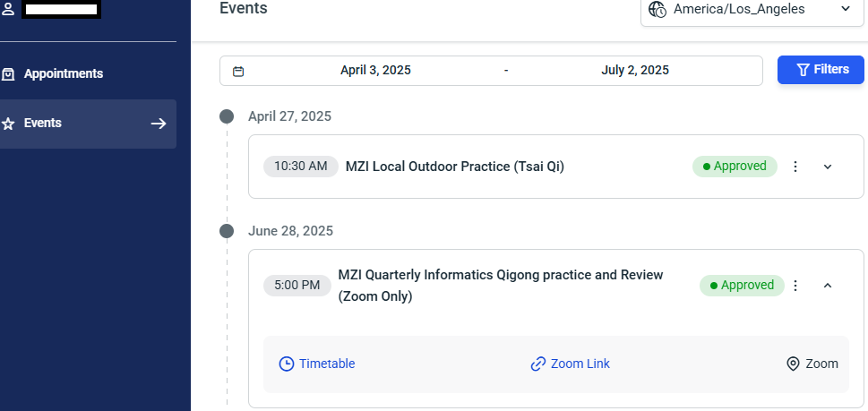Image resolution: width=868 pixels, height=411 pixels.
Task: Open the Zoom Link
Action: [571, 364]
